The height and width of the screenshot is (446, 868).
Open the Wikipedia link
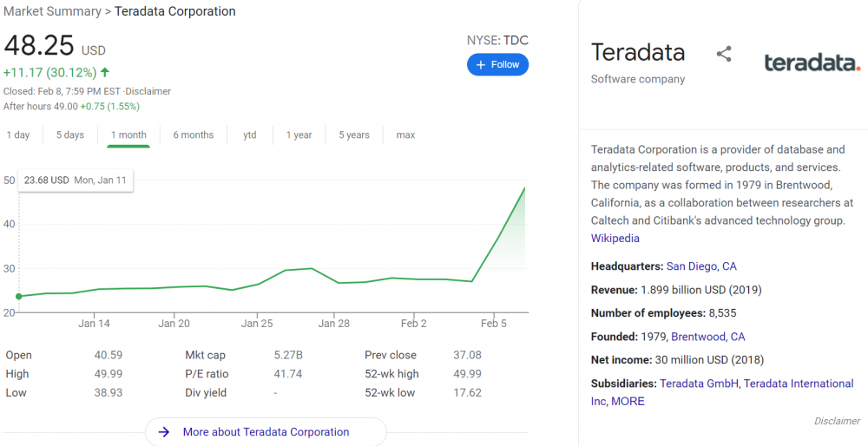click(615, 238)
